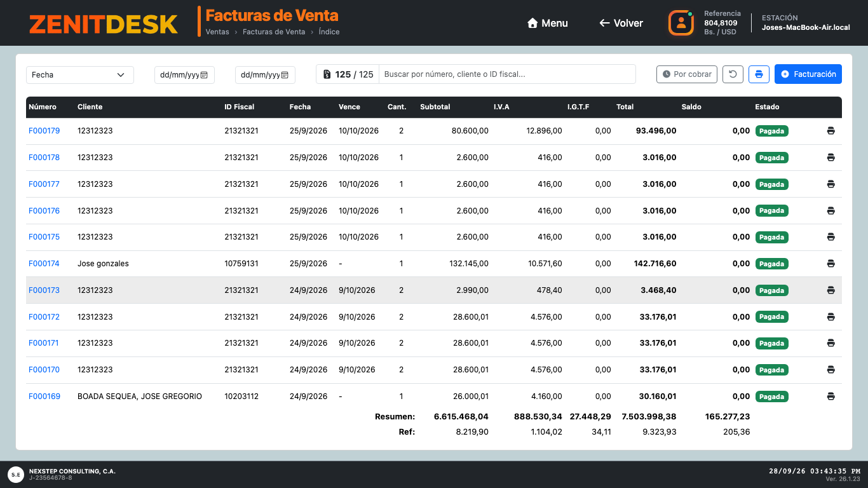
Task: Focus the invoice search input field
Action: click(507, 74)
